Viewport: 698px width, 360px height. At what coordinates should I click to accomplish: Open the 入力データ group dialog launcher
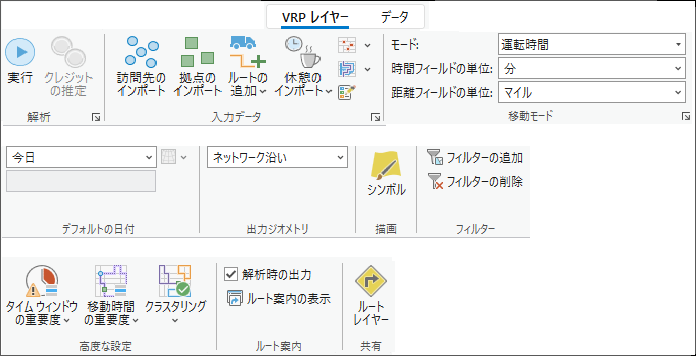click(375, 117)
